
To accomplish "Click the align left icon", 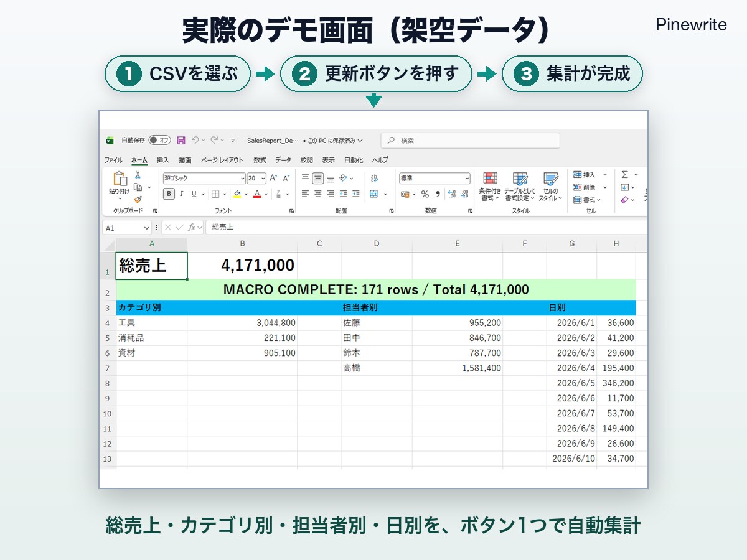I will pyautogui.click(x=305, y=194).
